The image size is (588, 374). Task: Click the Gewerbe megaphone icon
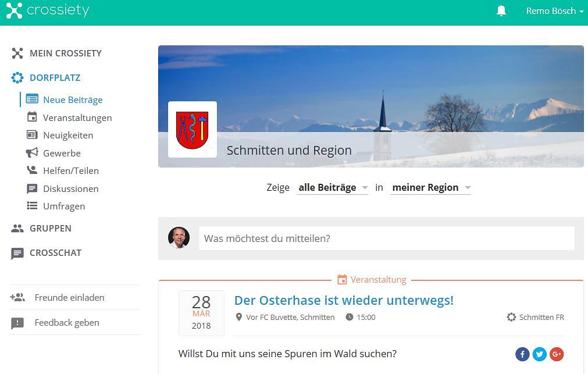click(x=32, y=153)
